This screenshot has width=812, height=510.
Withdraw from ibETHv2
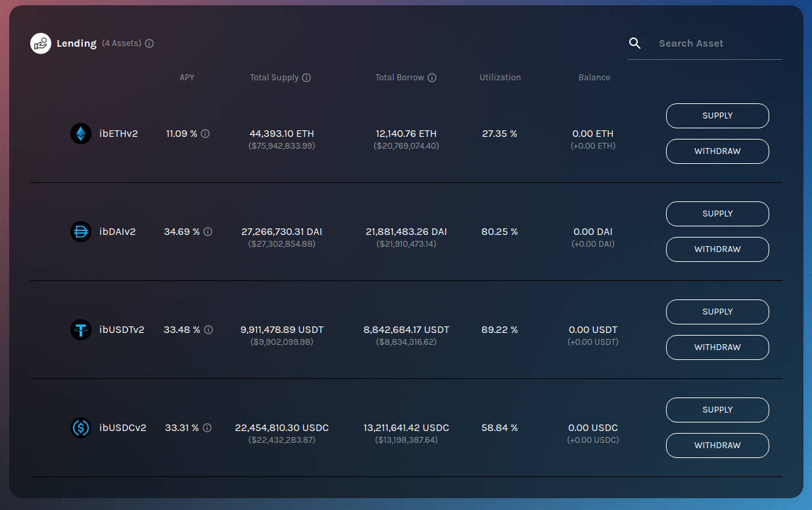click(x=717, y=151)
